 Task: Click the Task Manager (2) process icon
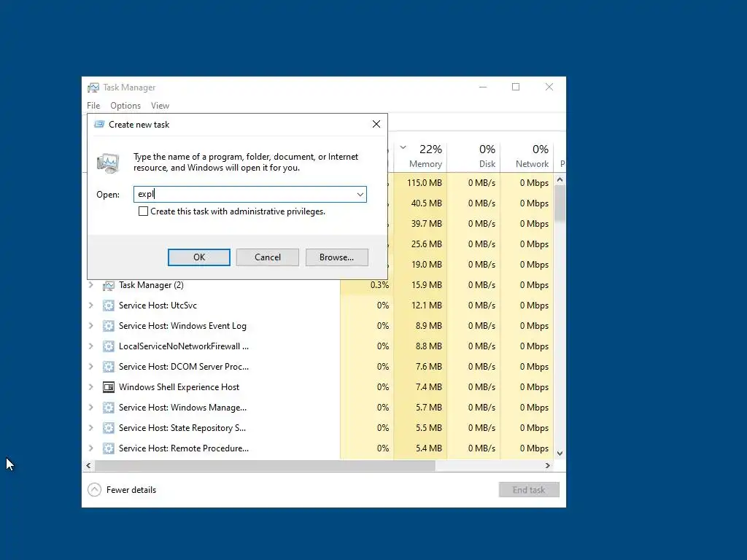[x=109, y=285]
